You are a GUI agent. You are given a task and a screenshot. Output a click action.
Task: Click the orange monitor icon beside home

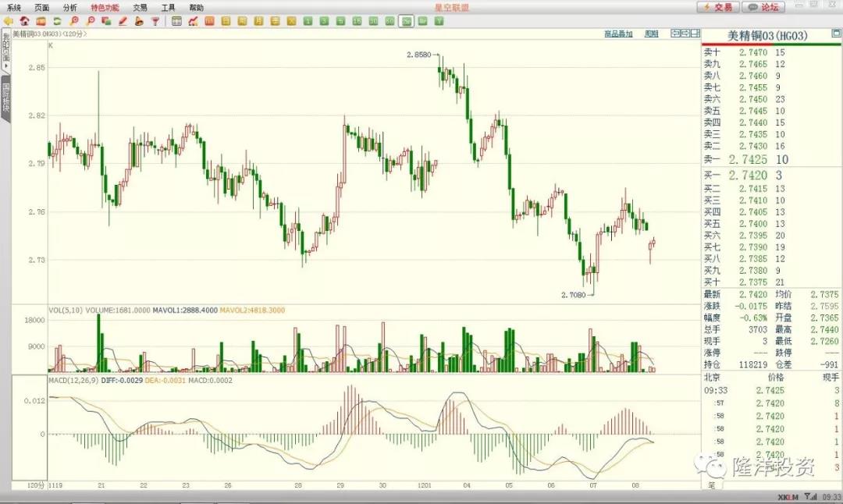tap(41, 22)
